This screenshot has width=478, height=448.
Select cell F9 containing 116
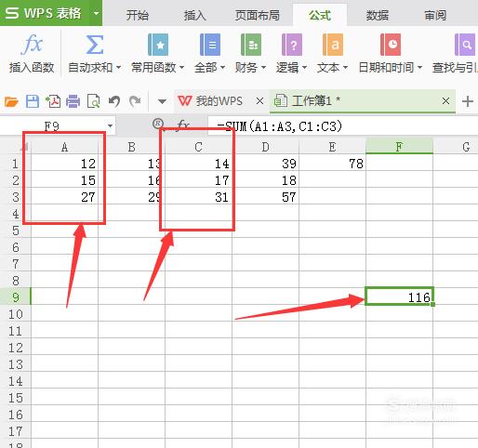click(399, 297)
